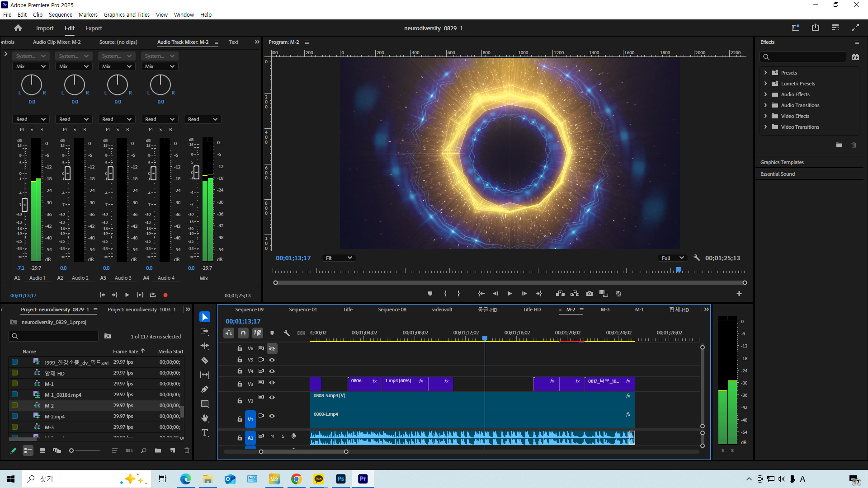Open timeline display settings wrench
The height and width of the screenshot is (488, 868).
tap(287, 333)
